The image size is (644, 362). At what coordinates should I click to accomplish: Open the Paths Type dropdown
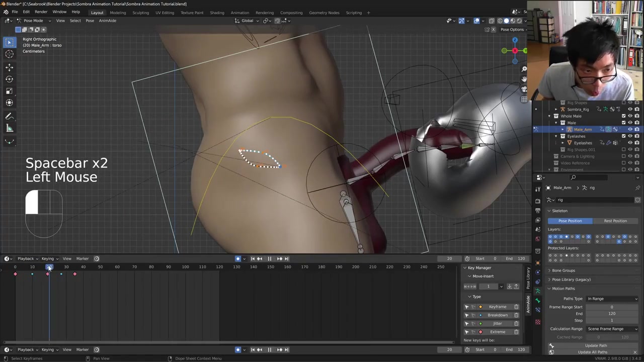click(612, 299)
